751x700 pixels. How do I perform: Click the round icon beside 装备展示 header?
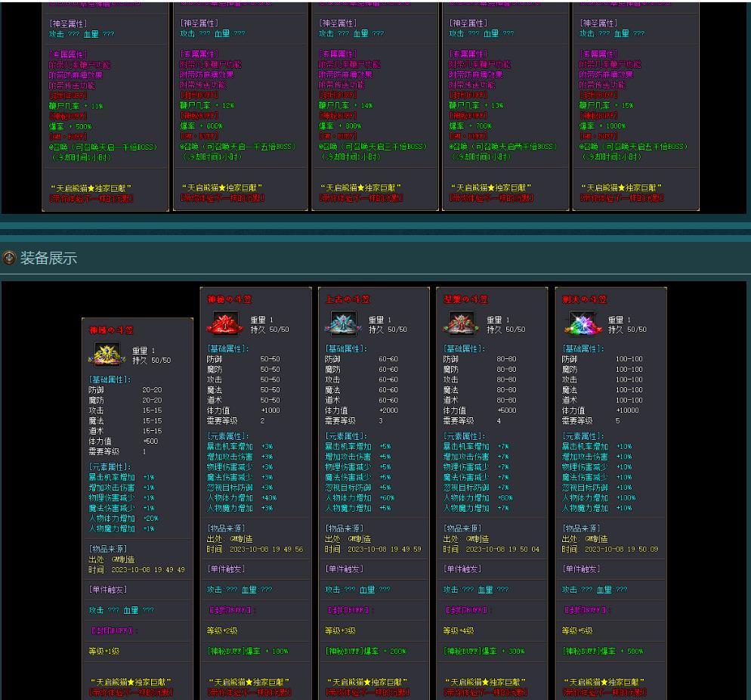pyautogui.click(x=9, y=258)
